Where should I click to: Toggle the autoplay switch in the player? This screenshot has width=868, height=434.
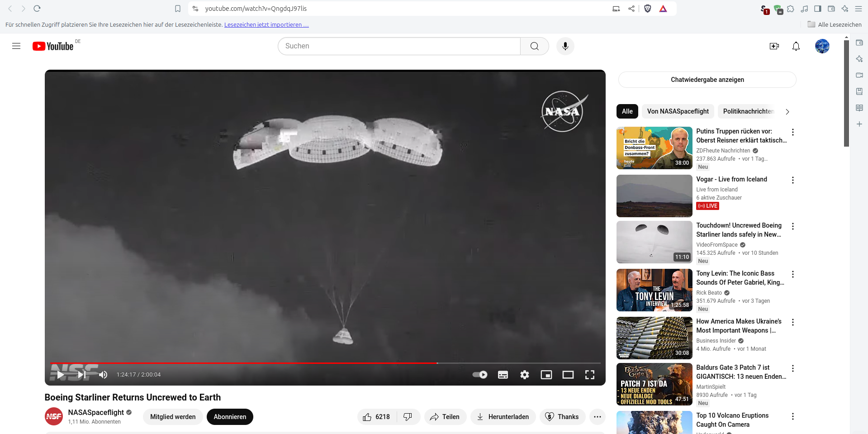click(x=480, y=375)
